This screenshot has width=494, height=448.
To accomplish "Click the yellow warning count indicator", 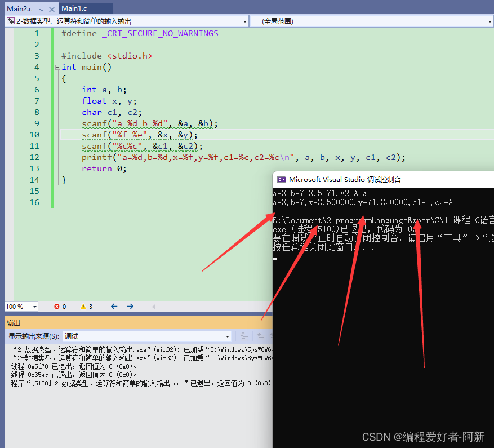I will click(x=87, y=307).
